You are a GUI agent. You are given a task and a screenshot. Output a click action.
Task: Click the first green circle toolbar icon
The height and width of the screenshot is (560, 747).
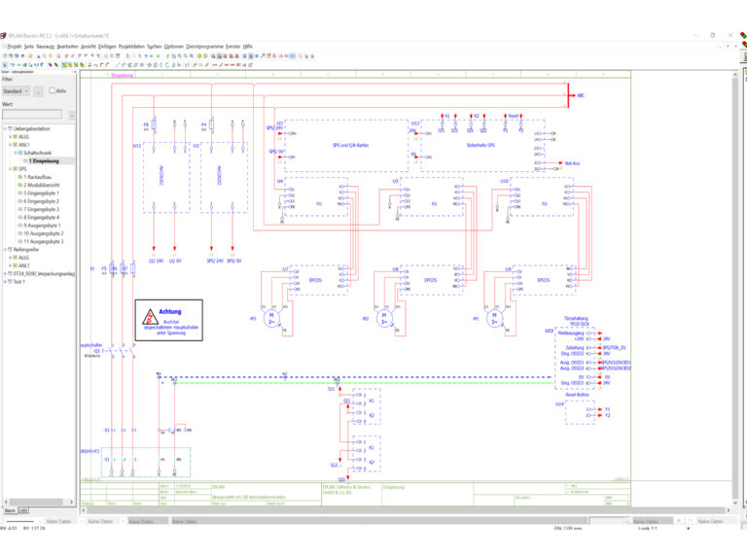(199, 55)
